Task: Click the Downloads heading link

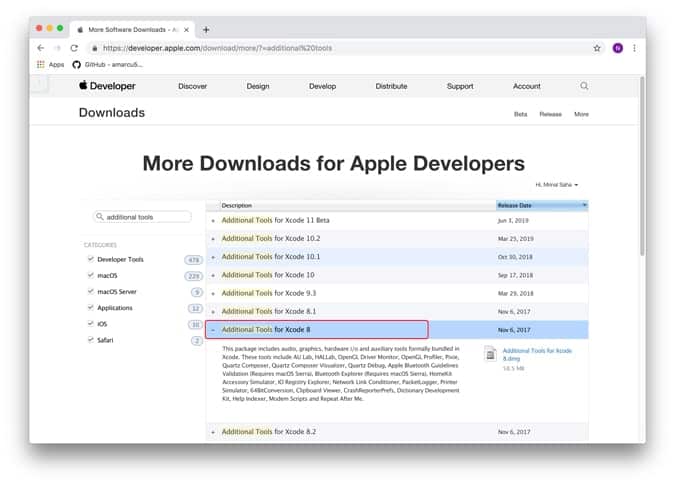Action: [x=112, y=113]
